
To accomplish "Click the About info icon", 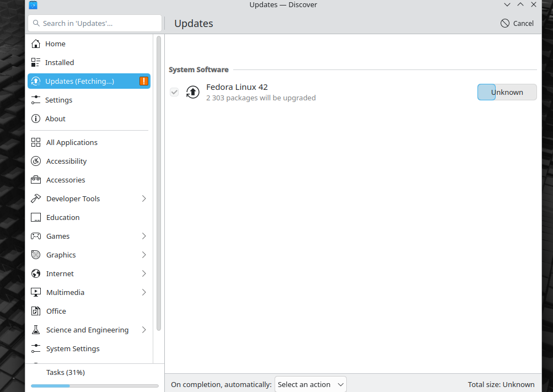I will pyautogui.click(x=36, y=119).
